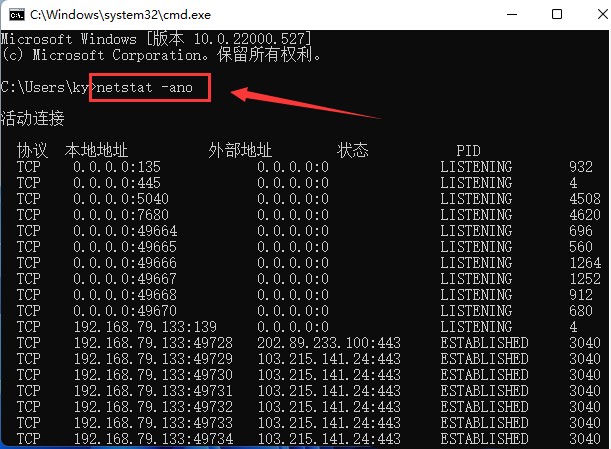Click the 外部地址 column header
The width and height of the screenshot is (611, 449).
click(x=240, y=151)
